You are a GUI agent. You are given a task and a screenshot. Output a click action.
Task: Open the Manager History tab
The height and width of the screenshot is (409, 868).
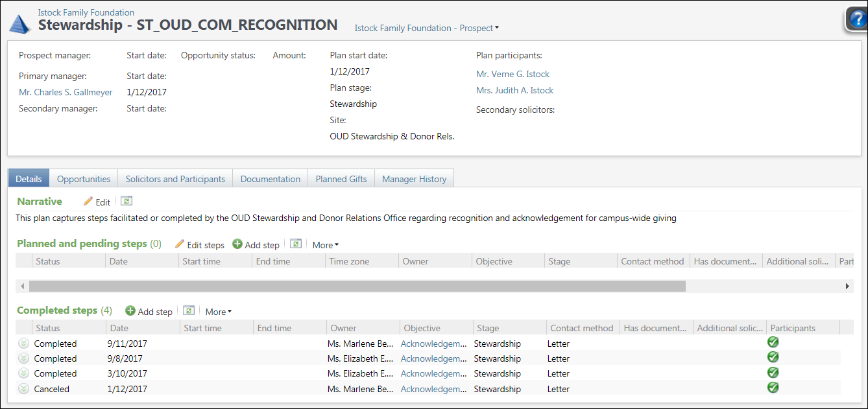414,179
